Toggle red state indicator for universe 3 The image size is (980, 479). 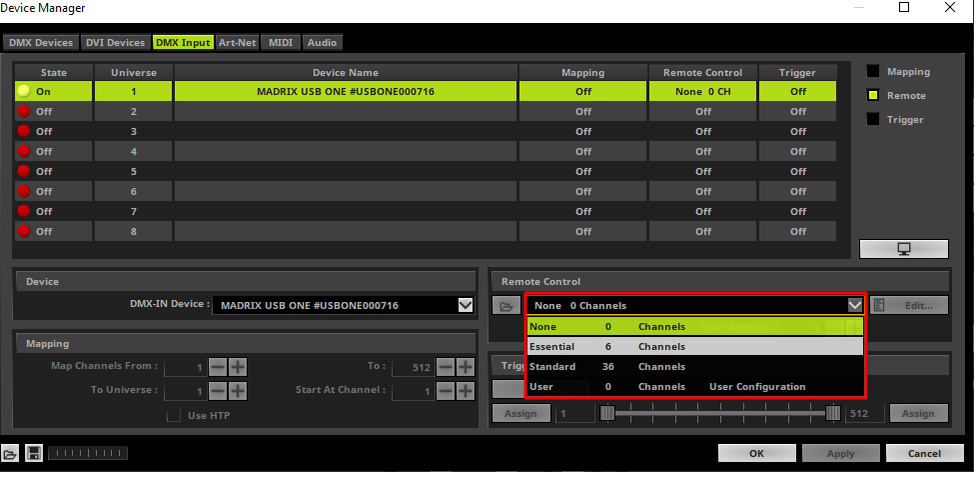(24, 131)
